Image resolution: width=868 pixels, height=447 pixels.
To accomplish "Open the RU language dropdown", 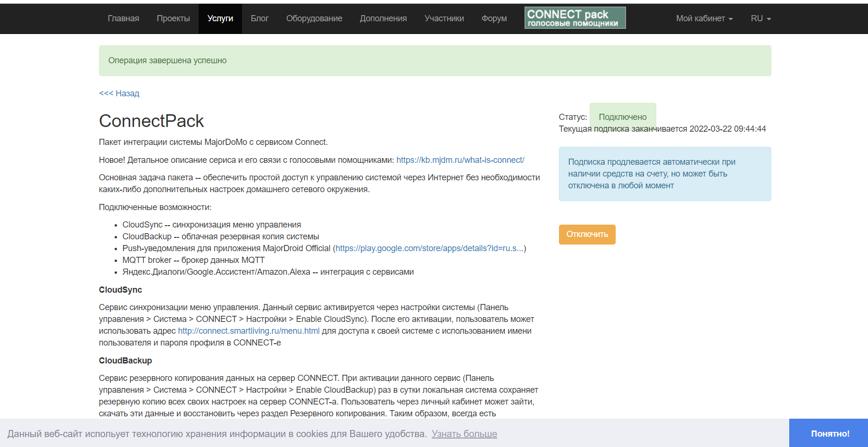I will point(760,18).
